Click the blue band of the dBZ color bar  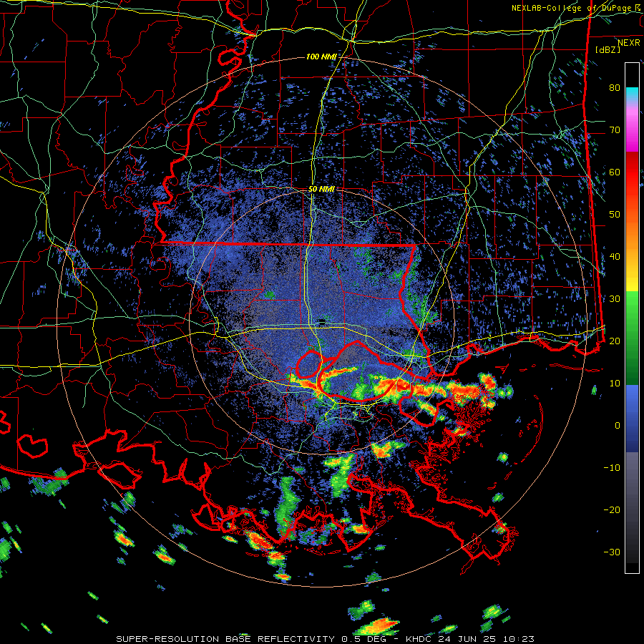[x=632, y=417]
